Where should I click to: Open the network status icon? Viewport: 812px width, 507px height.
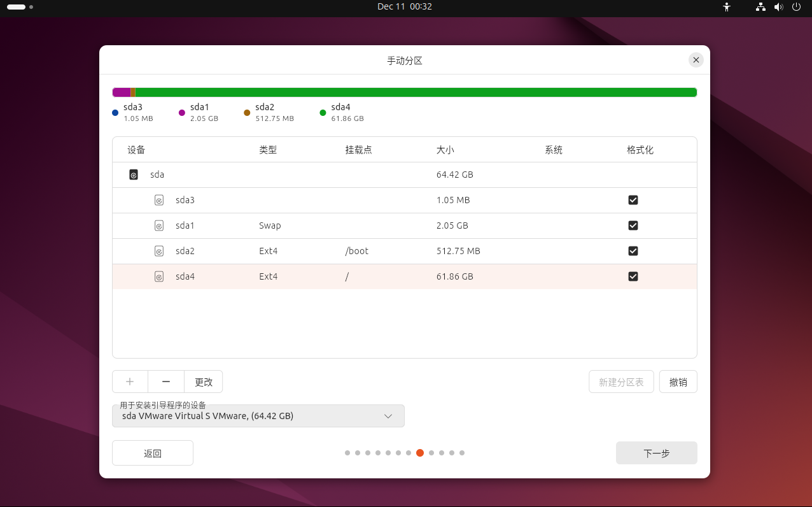click(x=760, y=7)
